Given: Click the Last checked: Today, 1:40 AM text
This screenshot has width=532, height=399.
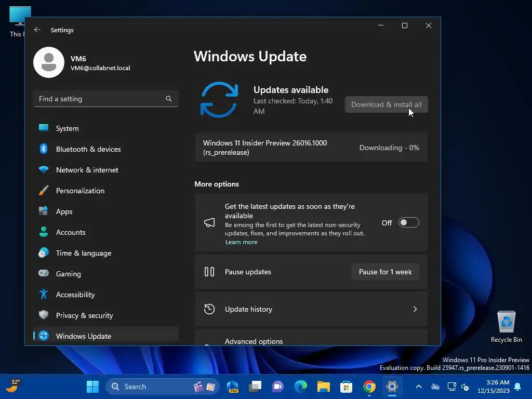Looking at the screenshot, I should 293,106.
